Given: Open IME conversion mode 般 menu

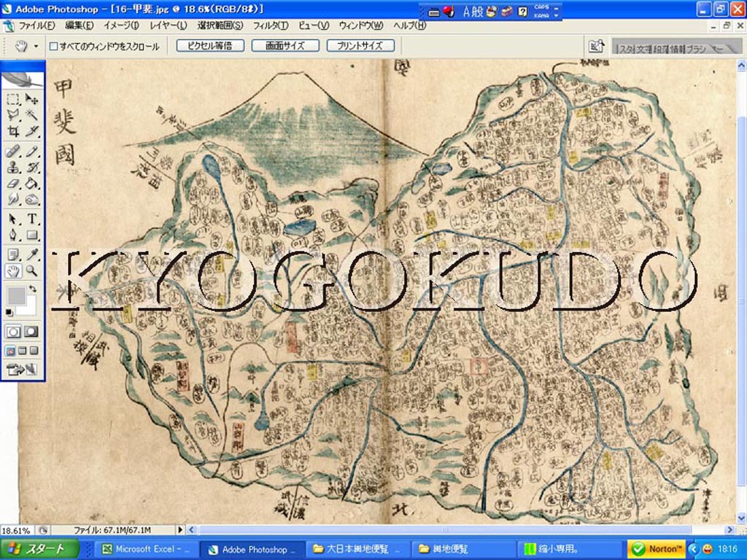Looking at the screenshot, I should tap(478, 12).
